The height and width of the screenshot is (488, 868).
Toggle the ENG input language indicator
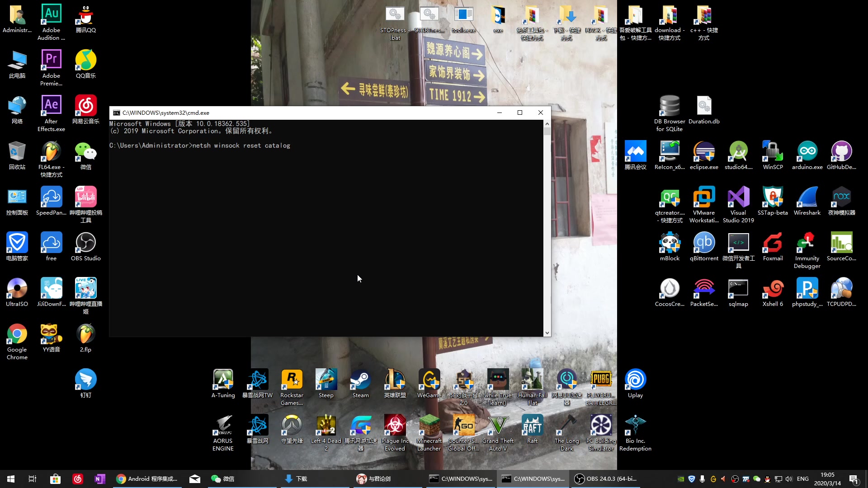coord(802,479)
